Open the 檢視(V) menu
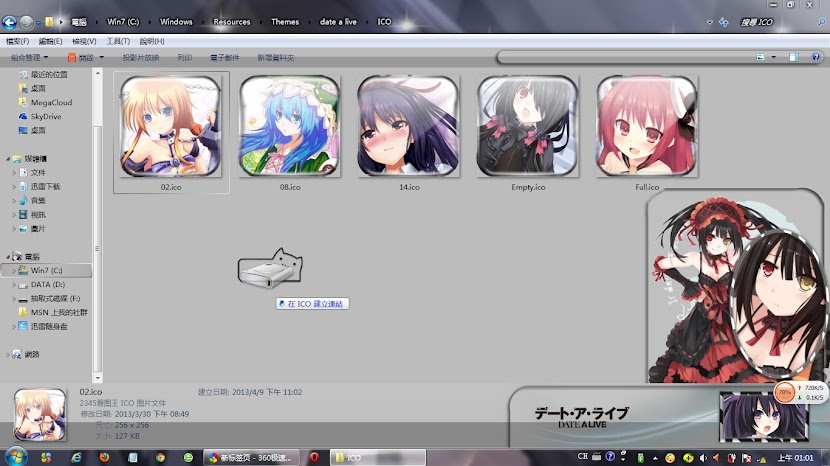 pyautogui.click(x=84, y=41)
